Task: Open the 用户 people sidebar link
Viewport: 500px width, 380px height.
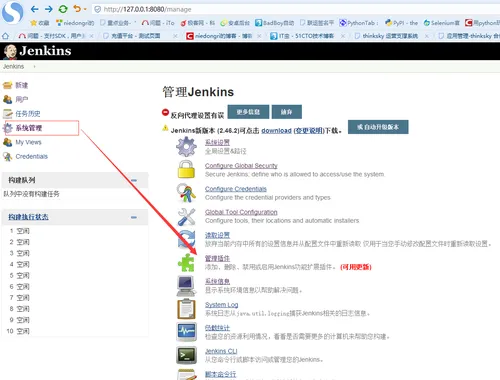Action: [22, 99]
